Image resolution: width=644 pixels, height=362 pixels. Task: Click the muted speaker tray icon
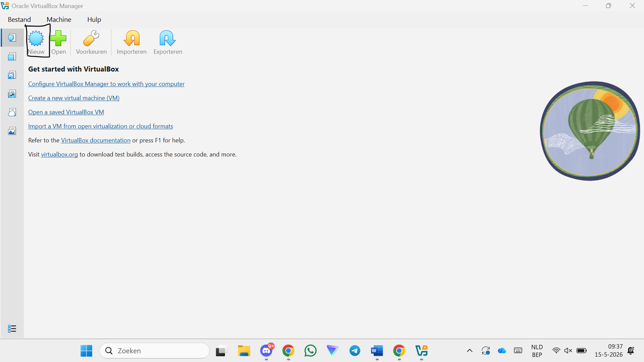tap(568, 351)
